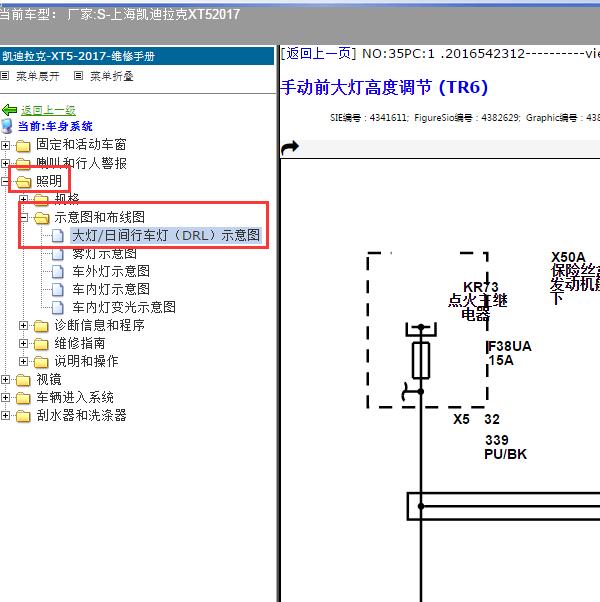Click the open folder icon beside 示意图和布线图
This screenshot has width=600, height=602.
click(41, 218)
